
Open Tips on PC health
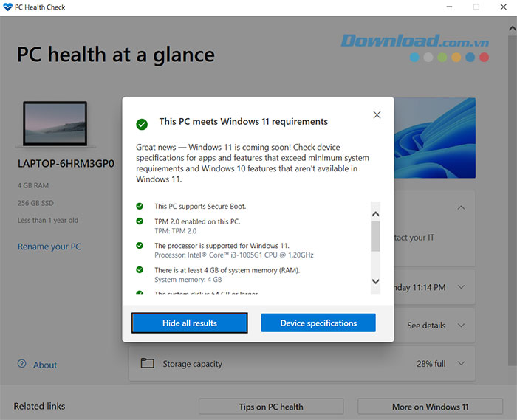coord(271,407)
